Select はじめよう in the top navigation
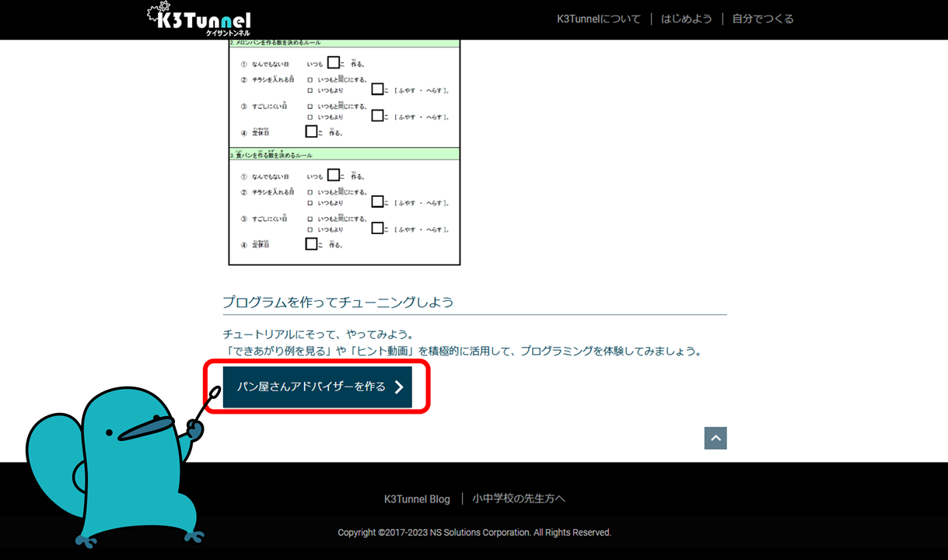The height and width of the screenshot is (560, 948). tap(686, 19)
